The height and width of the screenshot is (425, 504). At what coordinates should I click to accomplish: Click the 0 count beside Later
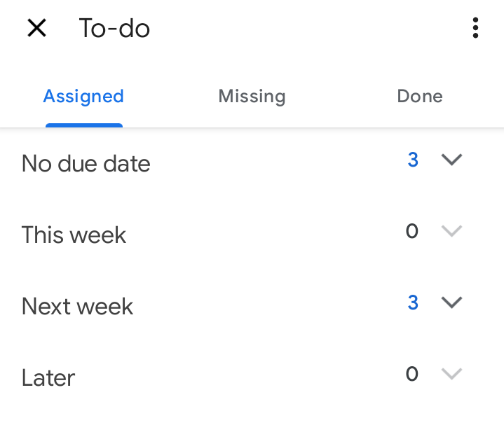coord(412,374)
